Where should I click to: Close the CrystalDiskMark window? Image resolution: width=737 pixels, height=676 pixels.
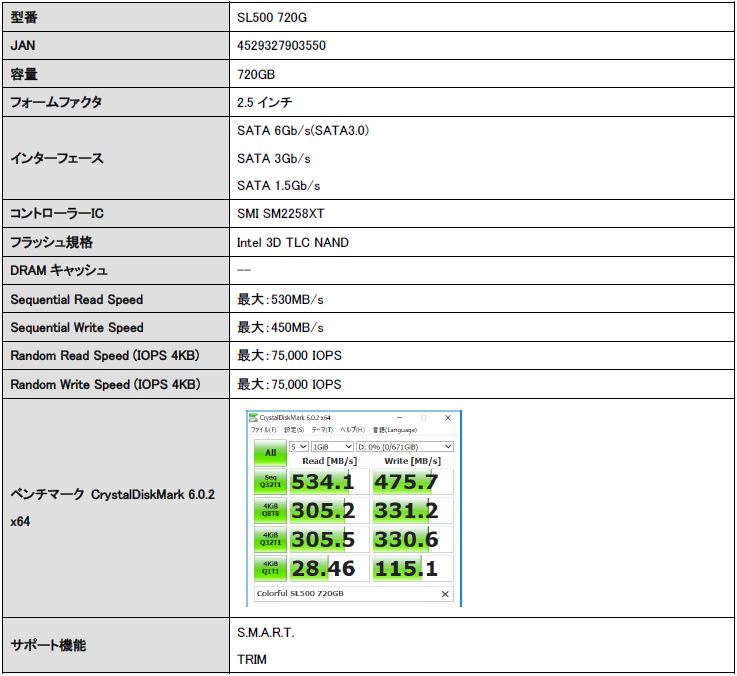(447, 417)
